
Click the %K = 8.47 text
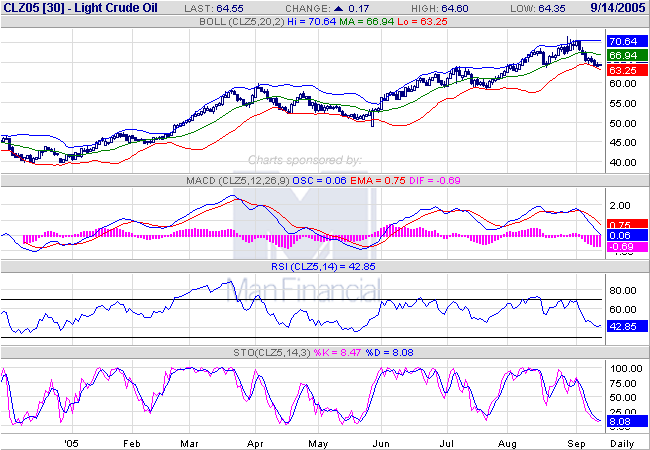pos(337,353)
